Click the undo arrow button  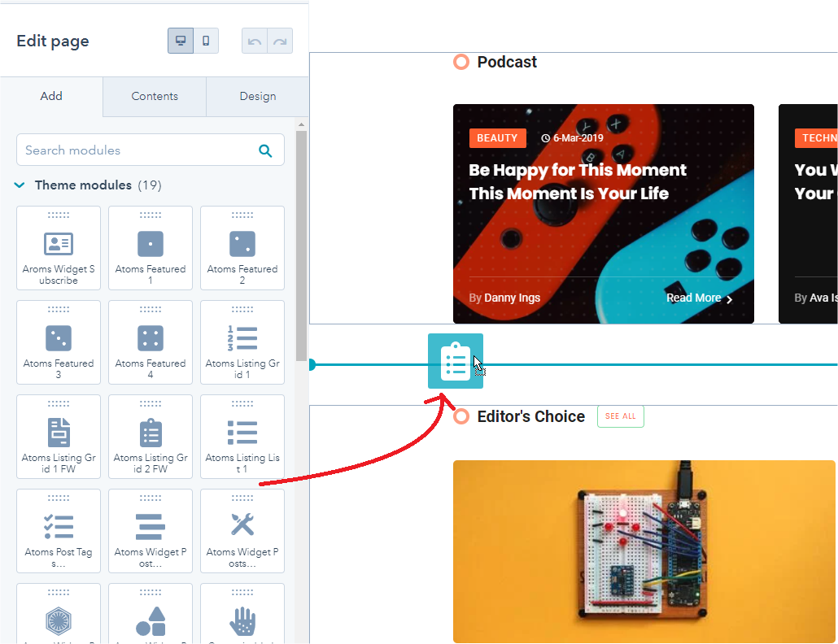tap(255, 41)
